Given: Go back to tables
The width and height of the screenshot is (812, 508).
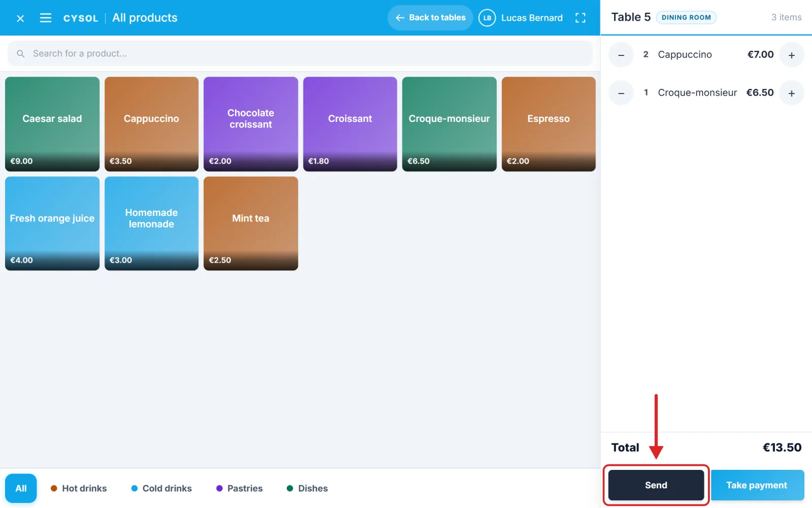Looking at the screenshot, I should 430,18.
